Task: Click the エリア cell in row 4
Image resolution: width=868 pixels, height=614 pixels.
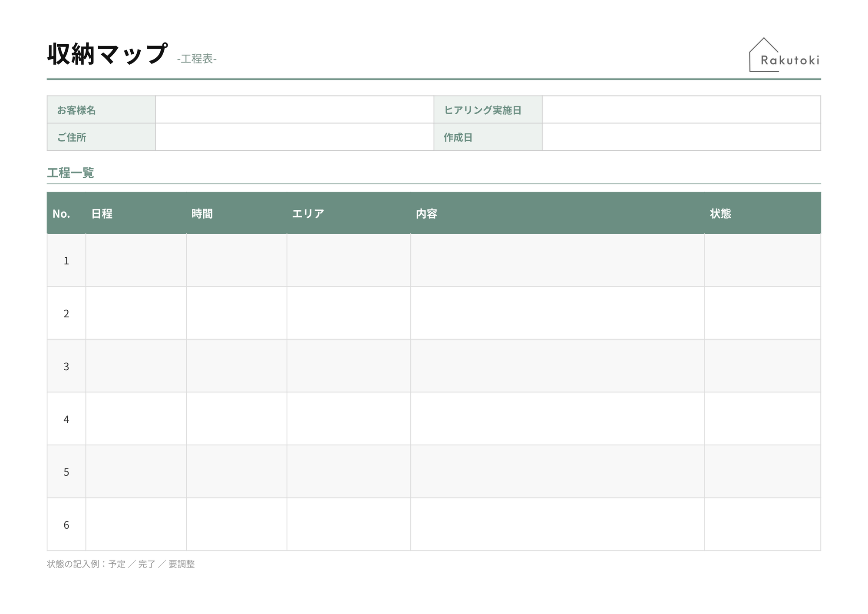Action: (349, 418)
